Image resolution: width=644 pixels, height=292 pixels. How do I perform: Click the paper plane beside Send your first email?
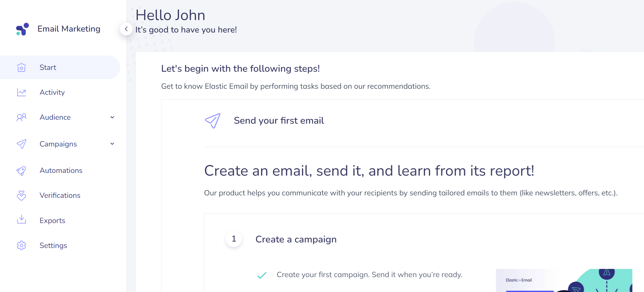212,120
